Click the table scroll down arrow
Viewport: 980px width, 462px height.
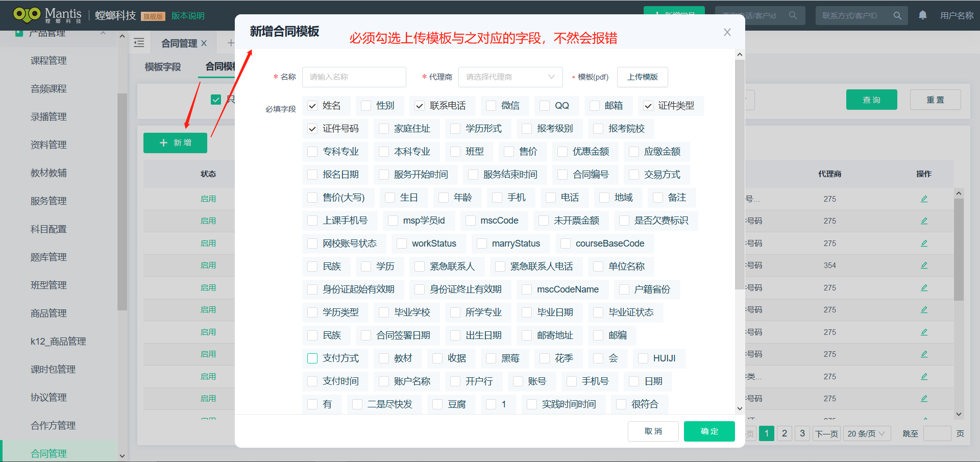tap(959, 415)
